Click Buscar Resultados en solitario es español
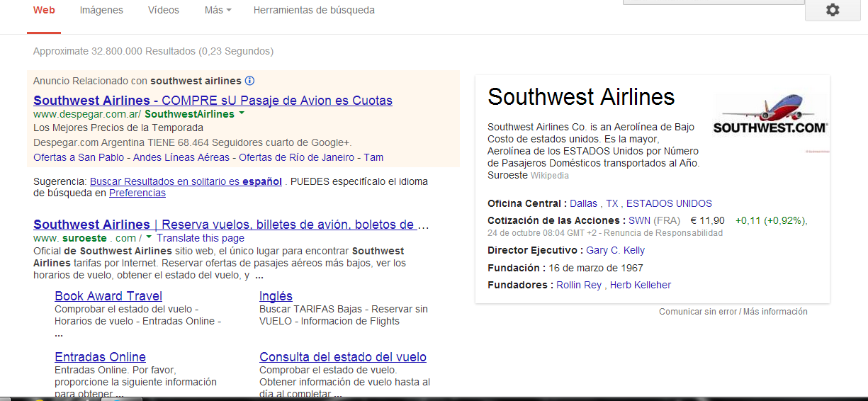Image resolution: width=868 pixels, height=401 pixels. click(x=186, y=181)
